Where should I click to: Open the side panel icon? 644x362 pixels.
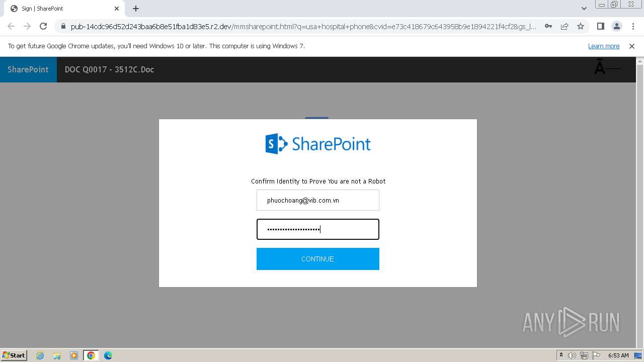click(601, 26)
